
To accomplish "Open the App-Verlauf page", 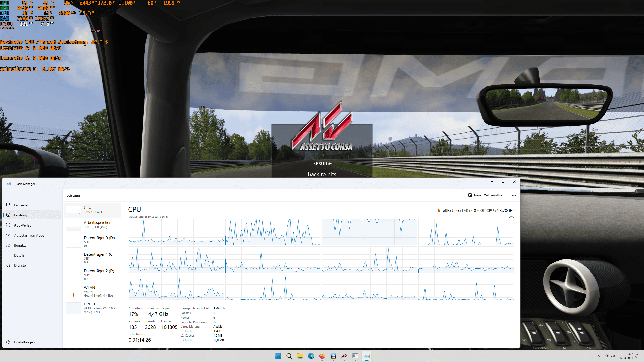I will click(x=32, y=225).
